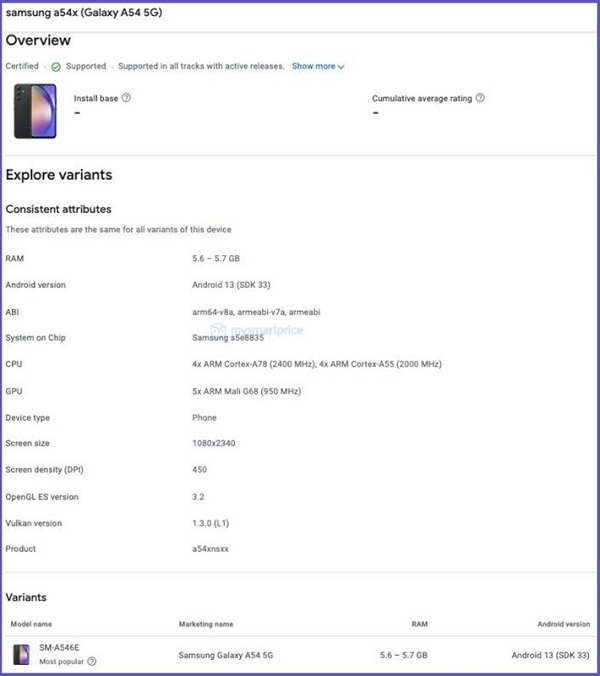Click the Cumulative average rating help icon
This screenshot has width=600, height=676.
tap(480, 98)
